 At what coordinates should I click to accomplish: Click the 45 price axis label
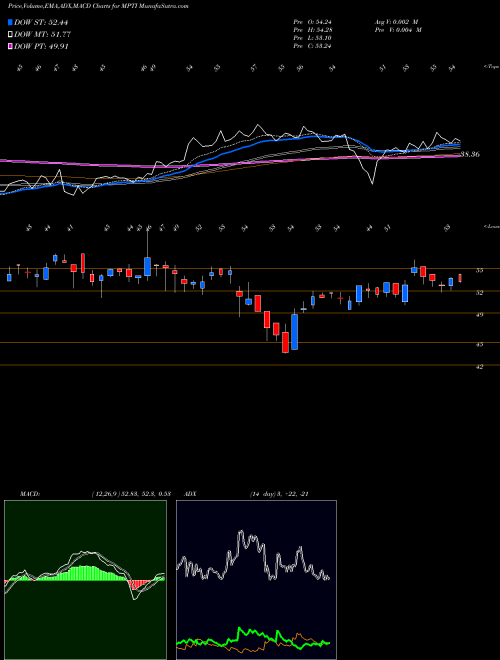point(479,344)
